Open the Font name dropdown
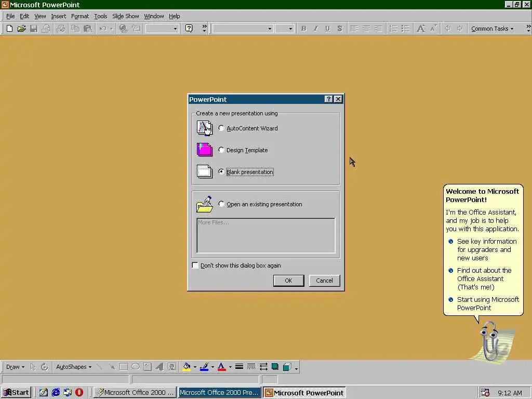 coord(270,29)
